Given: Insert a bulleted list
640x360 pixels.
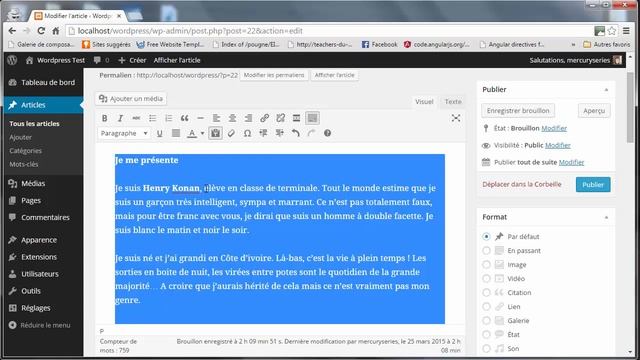Looking at the screenshot, I should tap(152, 118).
